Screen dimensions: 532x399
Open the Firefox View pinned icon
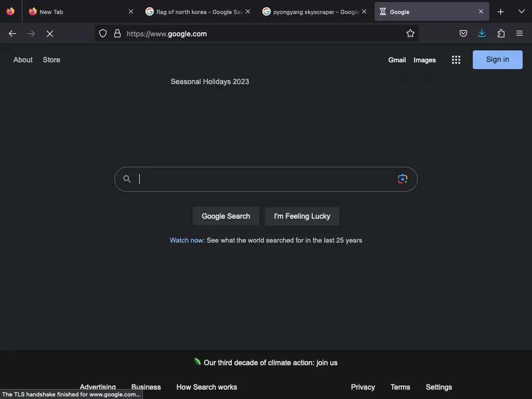pos(10,11)
